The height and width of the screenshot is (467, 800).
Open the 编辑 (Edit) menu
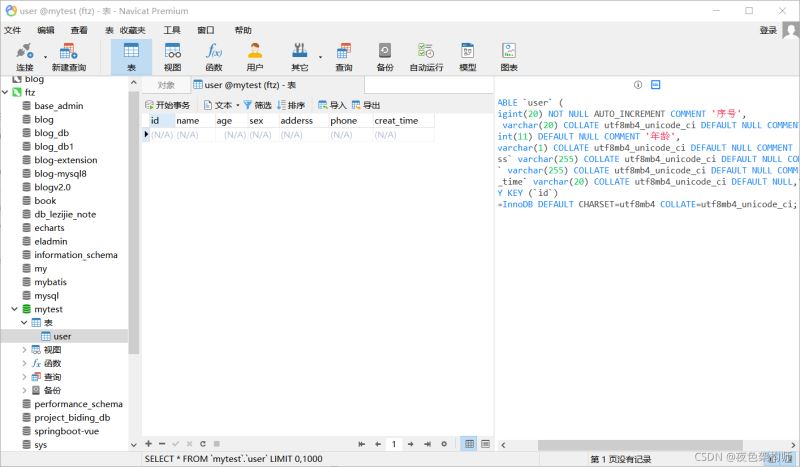pos(45,30)
